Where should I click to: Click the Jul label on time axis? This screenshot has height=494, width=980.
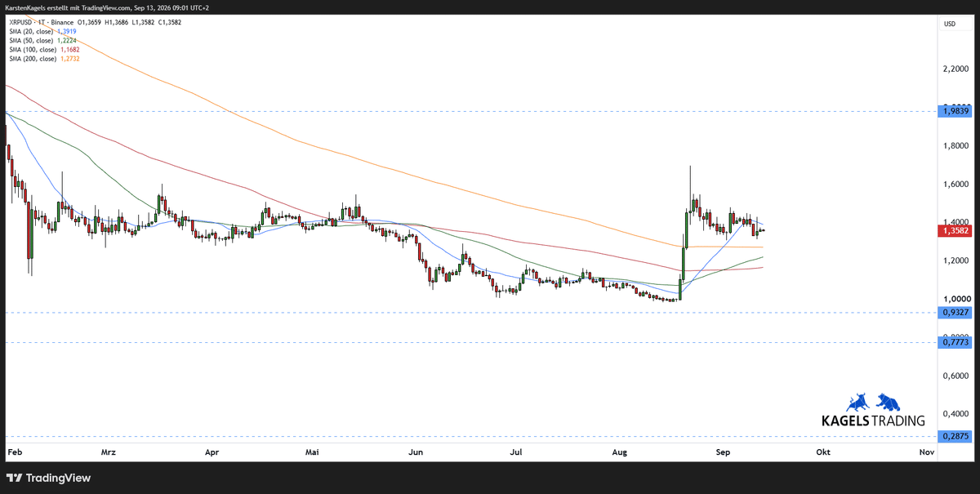pyautogui.click(x=516, y=452)
